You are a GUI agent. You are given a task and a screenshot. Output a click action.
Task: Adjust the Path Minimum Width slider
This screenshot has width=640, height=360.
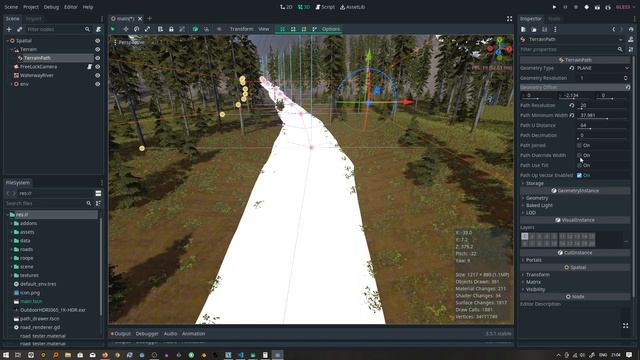pos(603,119)
